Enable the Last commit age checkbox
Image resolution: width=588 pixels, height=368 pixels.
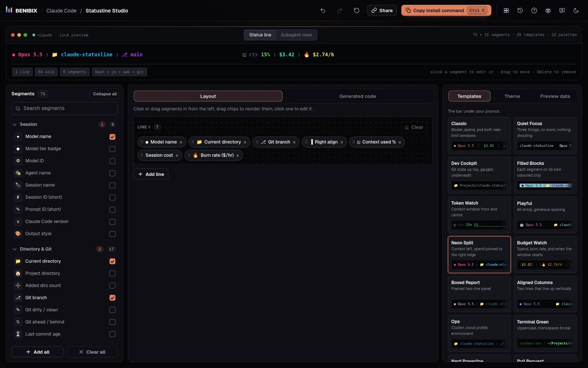point(112,334)
